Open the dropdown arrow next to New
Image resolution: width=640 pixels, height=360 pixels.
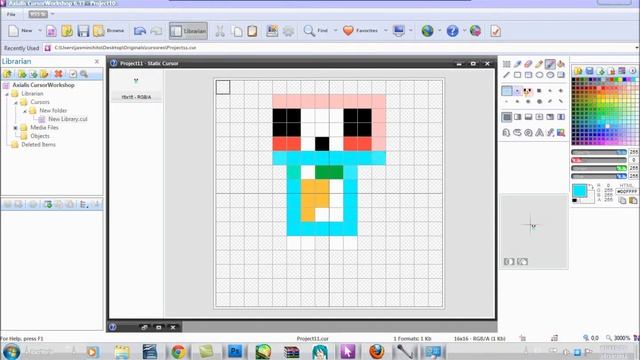point(40,31)
